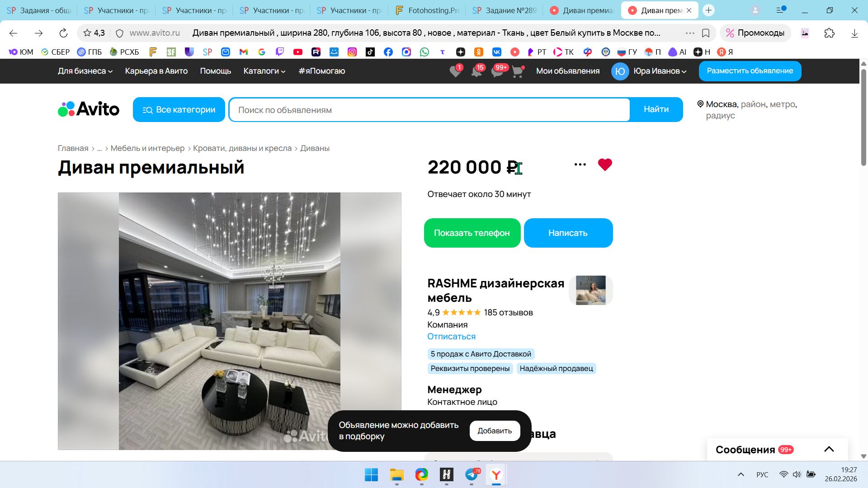This screenshot has width=868, height=488.
Task: Click the browser bookmark icon
Action: pyautogui.click(x=705, y=33)
